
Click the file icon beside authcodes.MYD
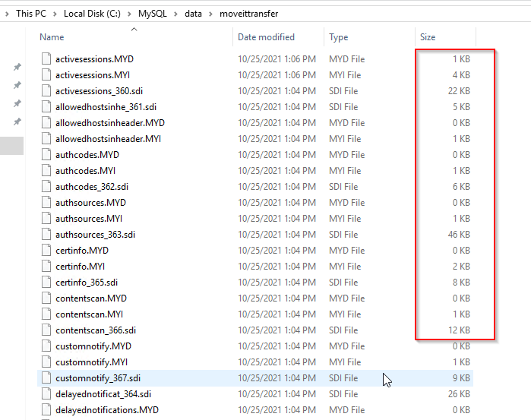point(46,154)
